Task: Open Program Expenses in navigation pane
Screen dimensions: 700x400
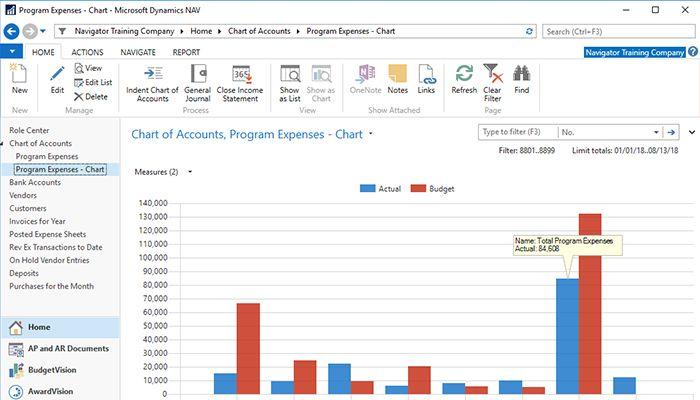Action: 47,157
